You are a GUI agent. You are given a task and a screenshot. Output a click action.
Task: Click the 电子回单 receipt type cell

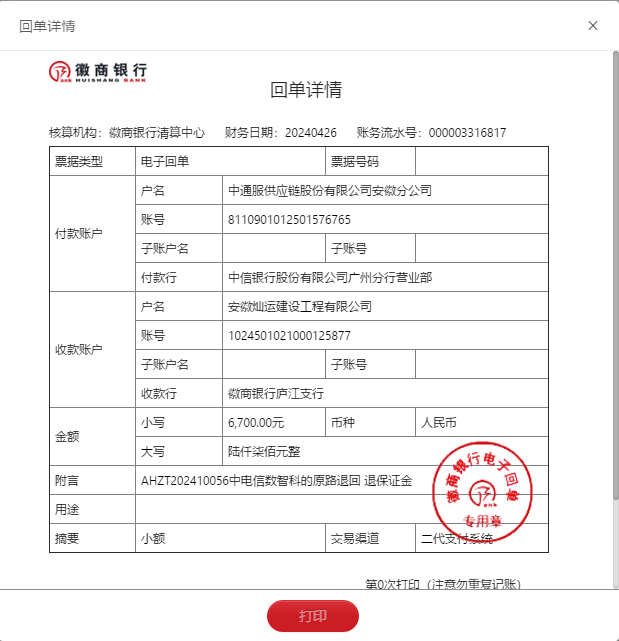tap(165, 161)
